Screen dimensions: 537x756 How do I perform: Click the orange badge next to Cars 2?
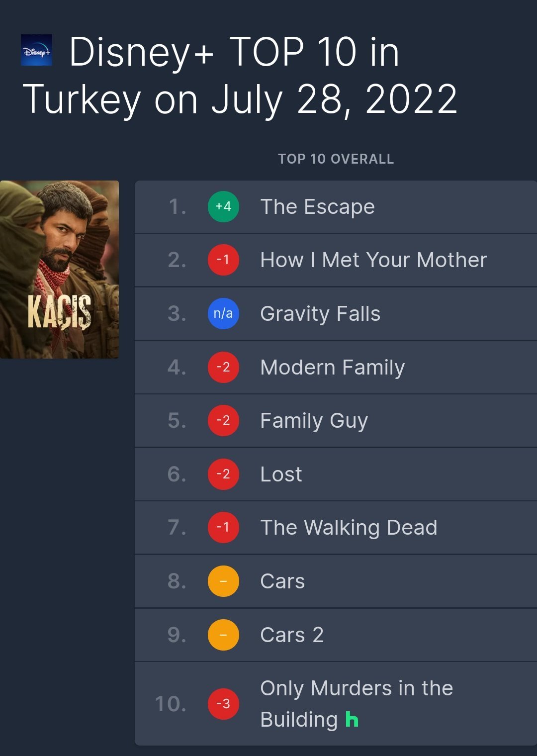[x=223, y=635]
